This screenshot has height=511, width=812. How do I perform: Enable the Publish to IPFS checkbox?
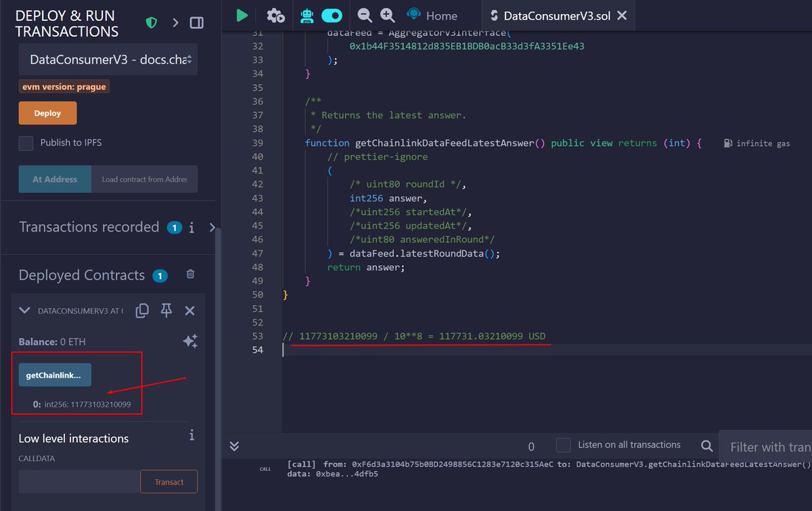point(26,143)
